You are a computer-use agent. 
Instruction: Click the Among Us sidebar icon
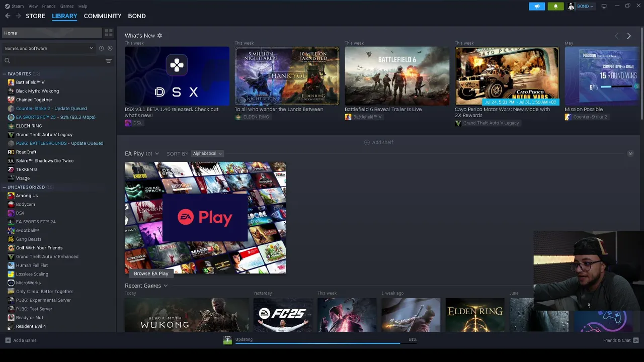tap(11, 196)
